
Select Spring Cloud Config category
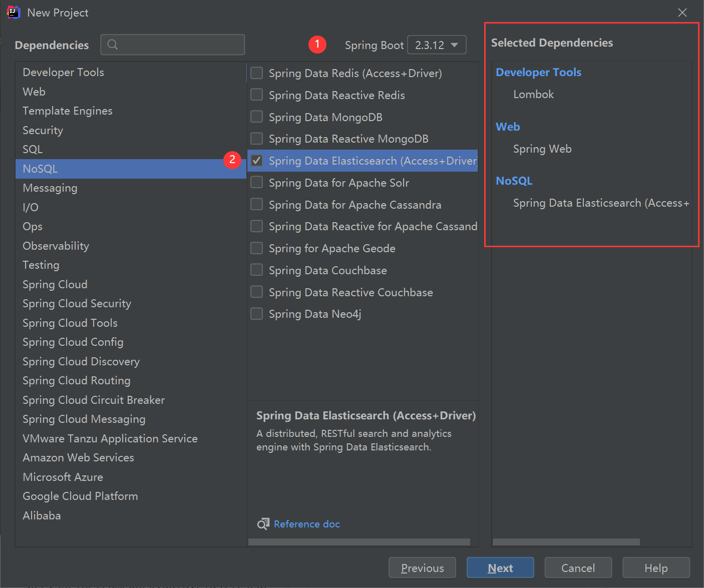click(131, 342)
